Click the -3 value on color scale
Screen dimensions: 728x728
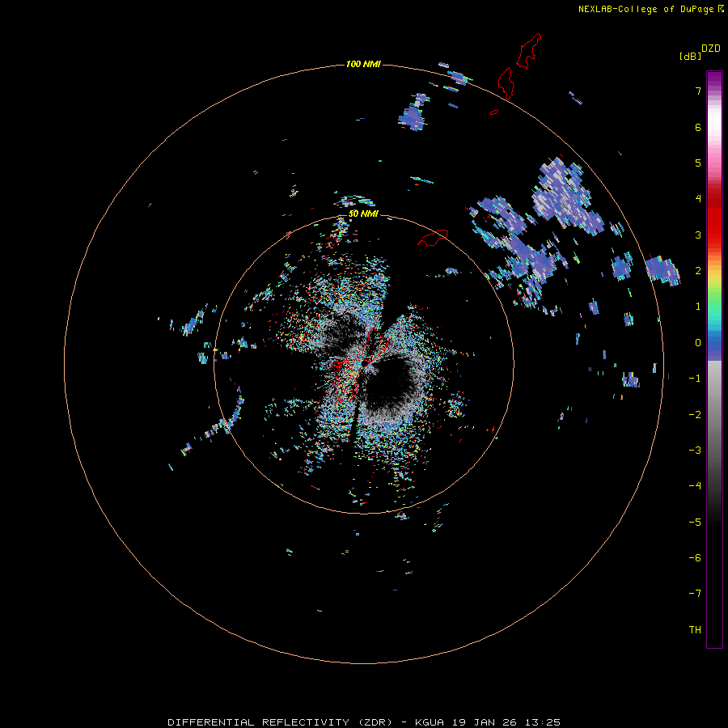click(695, 451)
